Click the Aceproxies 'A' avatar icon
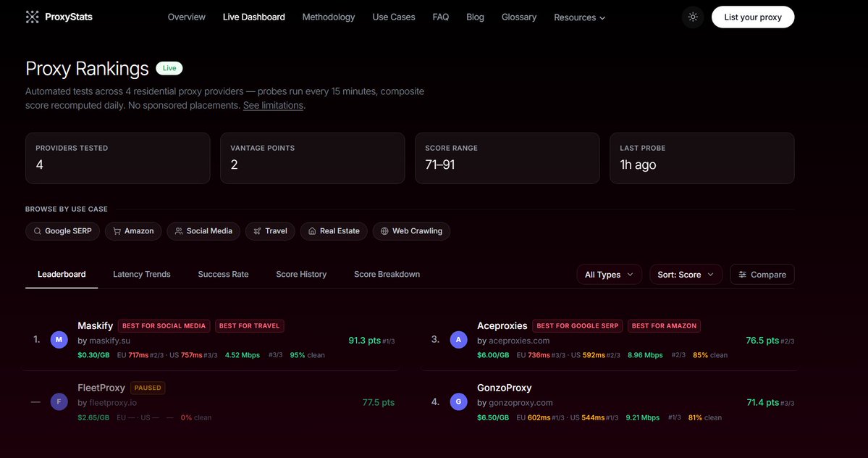The height and width of the screenshot is (458, 868). click(x=458, y=339)
